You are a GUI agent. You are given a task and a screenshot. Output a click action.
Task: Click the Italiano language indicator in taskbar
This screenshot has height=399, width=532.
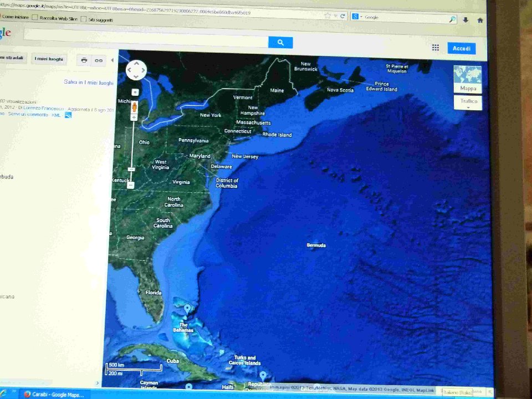point(457,392)
